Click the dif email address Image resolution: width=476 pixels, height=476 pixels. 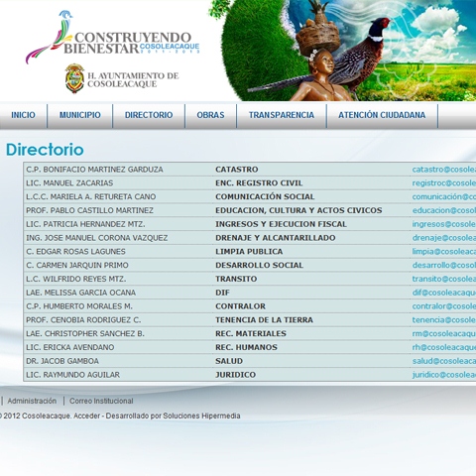[444, 293]
